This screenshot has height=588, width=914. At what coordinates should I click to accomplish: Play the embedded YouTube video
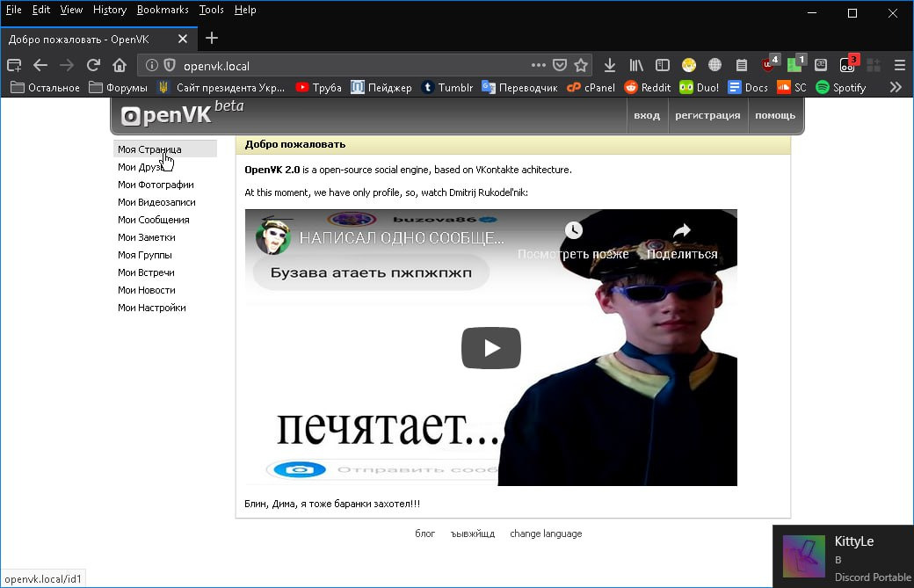pyautogui.click(x=490, y=348)
